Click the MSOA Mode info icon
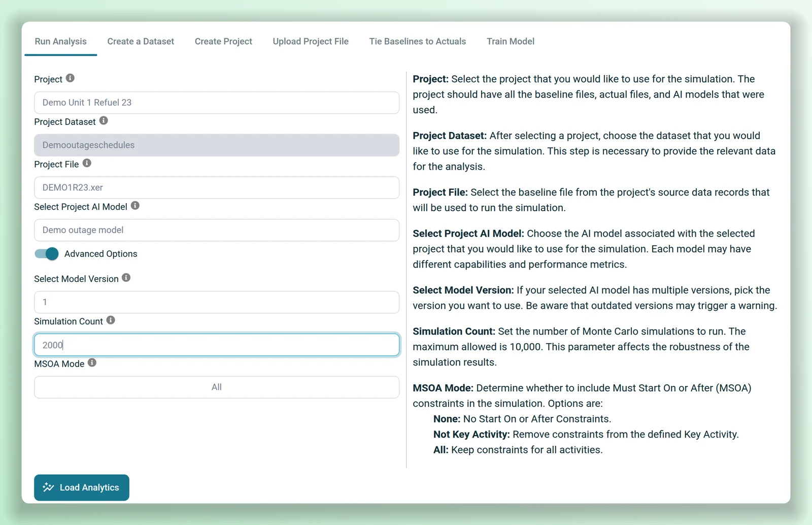Screen dimensions: 812x525 coord(92,363)
